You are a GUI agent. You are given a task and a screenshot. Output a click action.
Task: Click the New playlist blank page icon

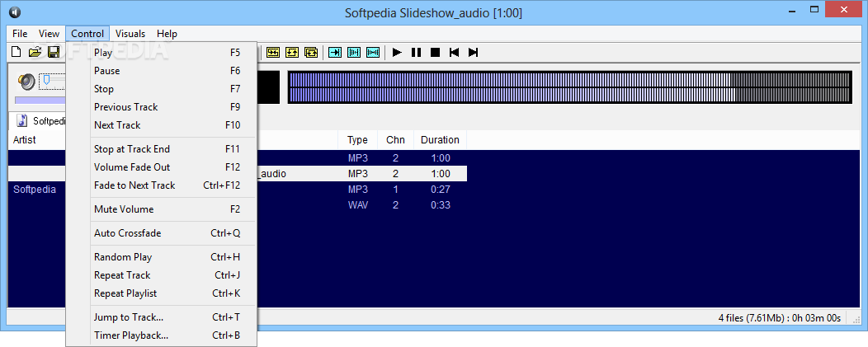coord(17,53)
